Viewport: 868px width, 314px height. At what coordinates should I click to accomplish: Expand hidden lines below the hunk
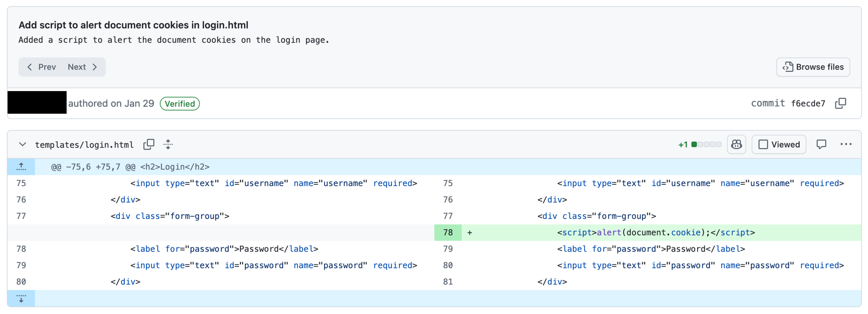21,298
